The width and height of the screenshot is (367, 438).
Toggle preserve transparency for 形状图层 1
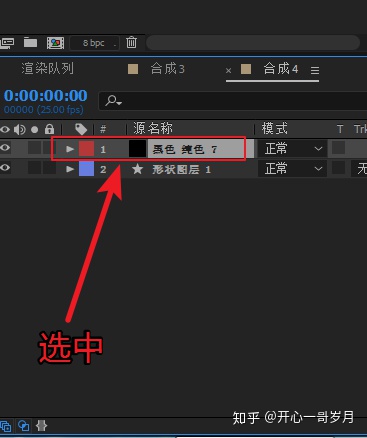(338, 168)
